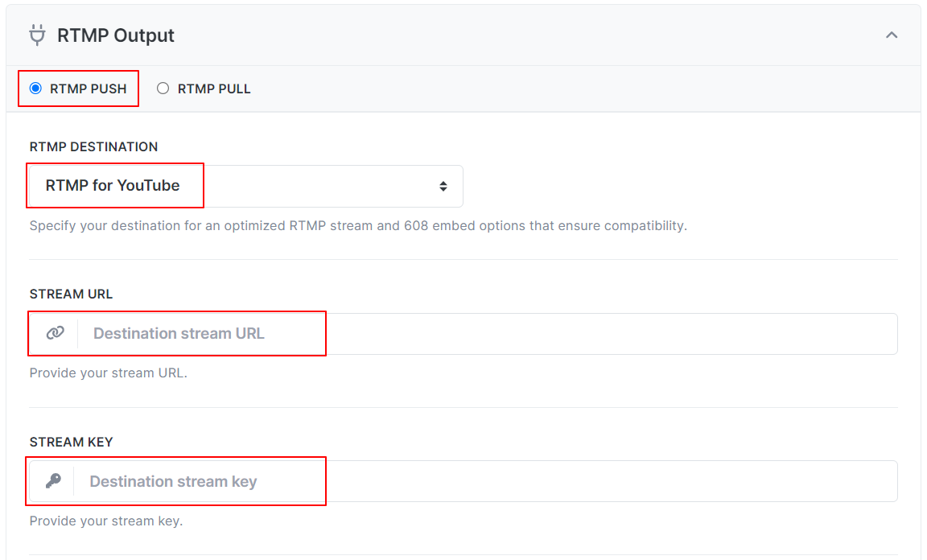The height and width of the screenshot is (560, 927).
Task: Click the 'Provide your stream key' hint
Action: (x=106, y=521)
